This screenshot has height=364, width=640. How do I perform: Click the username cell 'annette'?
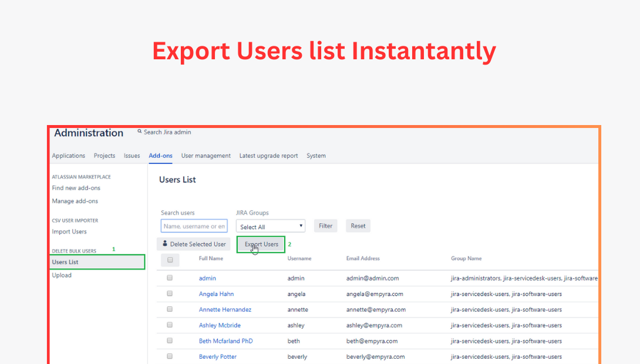[298, 309]
